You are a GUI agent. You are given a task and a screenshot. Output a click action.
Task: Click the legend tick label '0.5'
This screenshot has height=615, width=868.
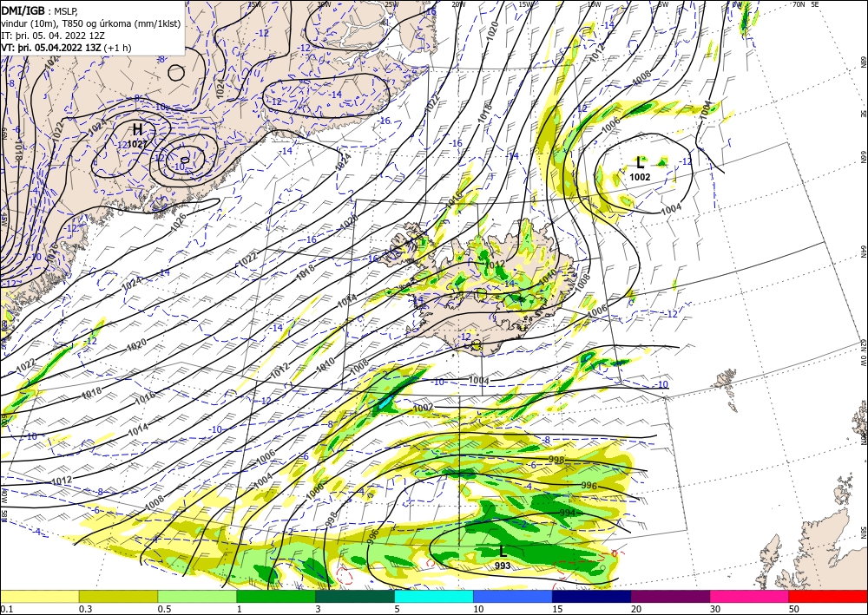[x=164, y=609]
